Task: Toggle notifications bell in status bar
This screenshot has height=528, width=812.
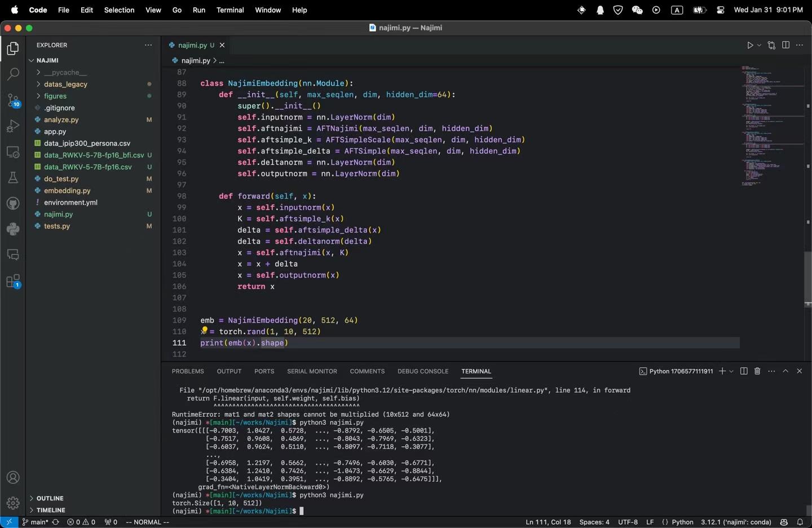Action: pos(800,522)
